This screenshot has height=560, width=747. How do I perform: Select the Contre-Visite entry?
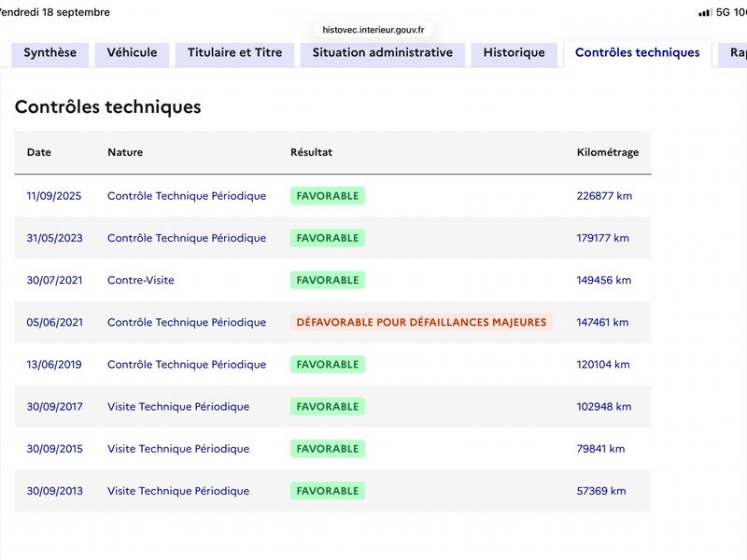tap(141, 280)
